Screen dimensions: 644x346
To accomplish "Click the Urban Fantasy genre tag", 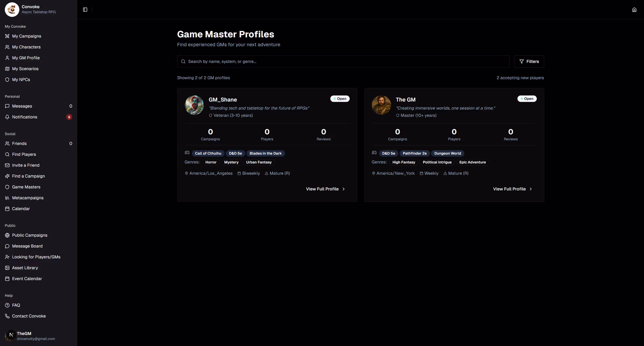I will [x=259, y=163].
